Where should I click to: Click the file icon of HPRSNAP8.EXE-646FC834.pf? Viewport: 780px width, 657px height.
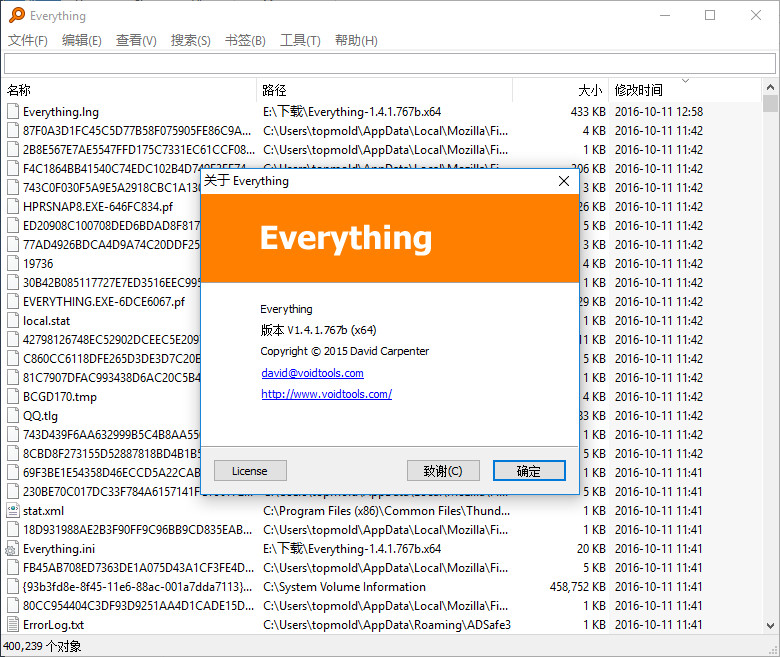tap(13, 206)
